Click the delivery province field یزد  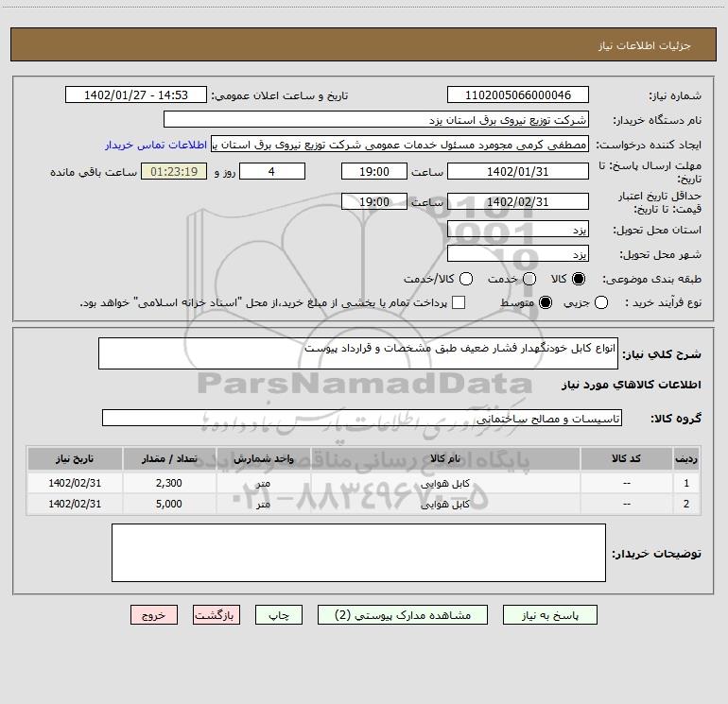pos(518,230)
